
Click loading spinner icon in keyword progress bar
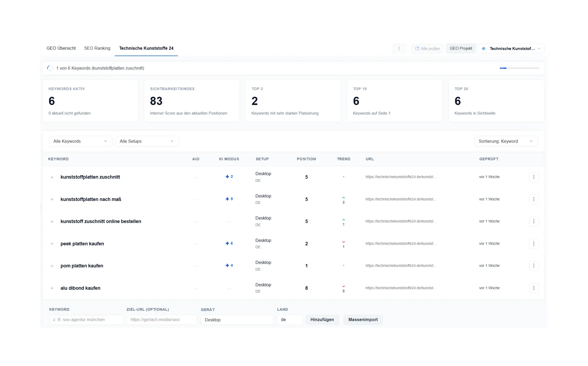pos(50,68)
